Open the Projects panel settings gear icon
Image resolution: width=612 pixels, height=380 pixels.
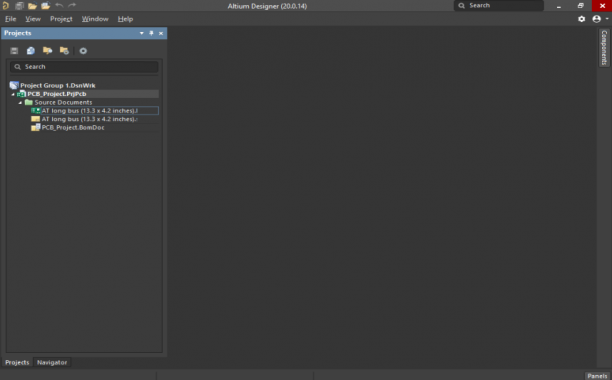pyautogui.click(x=83, y=51)
